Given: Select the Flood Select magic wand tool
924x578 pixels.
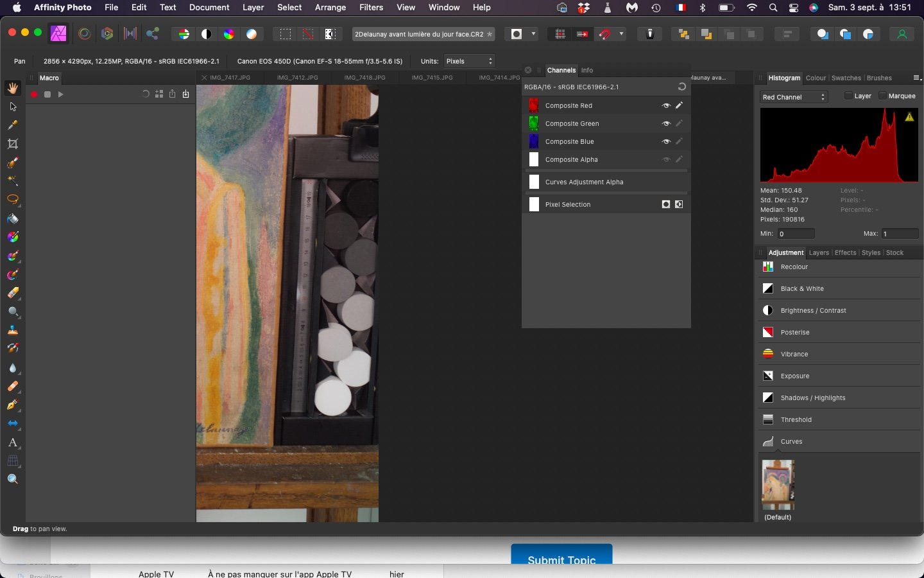Looking at the screenshot, I should tap(13, 181).
